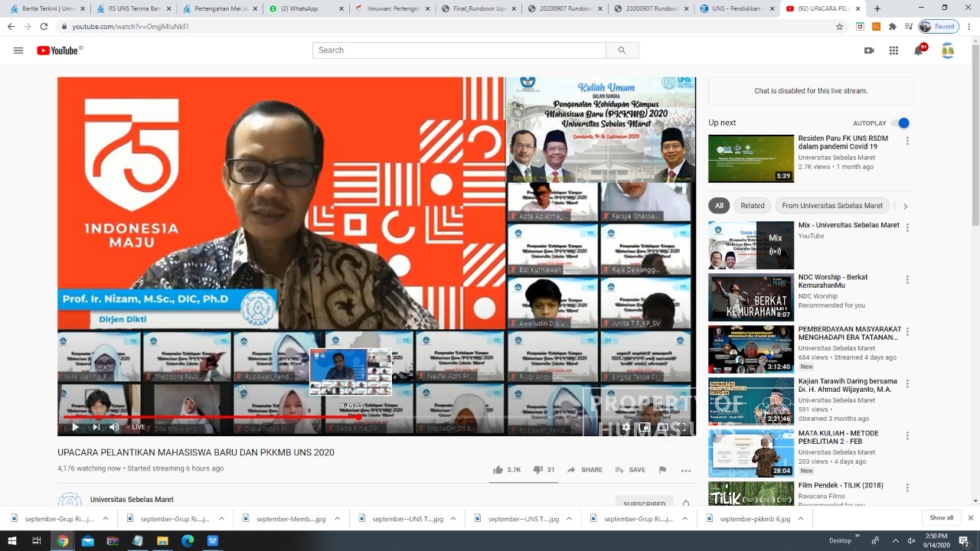Select the All filter chip
The width and height of the screenshot is (980, 551).
(x=719, y=205)
